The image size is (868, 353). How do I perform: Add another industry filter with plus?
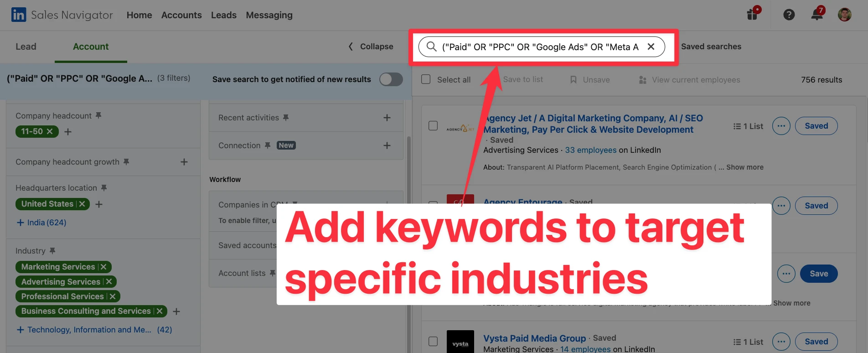[x=176, y=311]
